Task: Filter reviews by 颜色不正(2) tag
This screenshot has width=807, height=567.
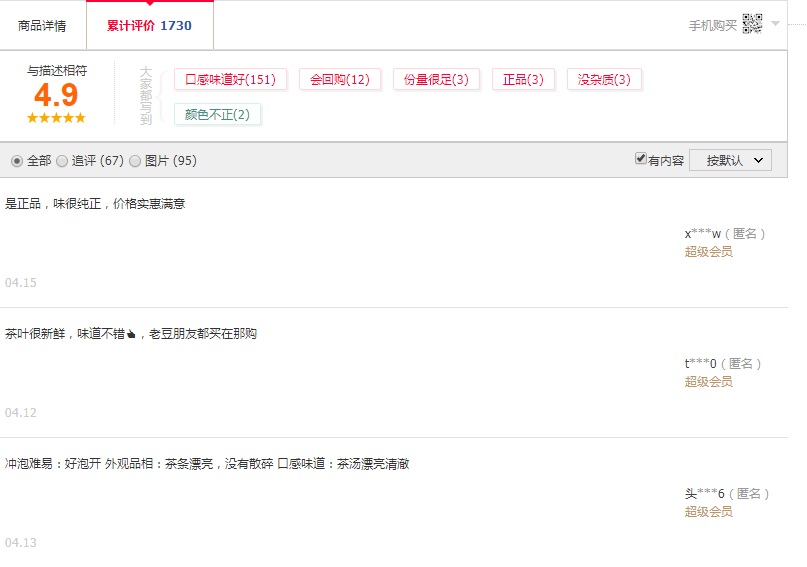Action: click(217, 114)
